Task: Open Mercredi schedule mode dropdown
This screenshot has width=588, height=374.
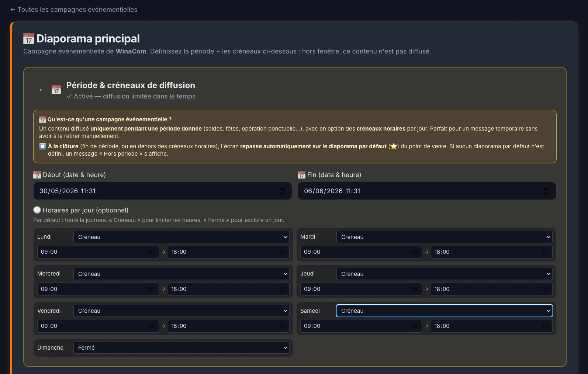Action: coord(181,274)
